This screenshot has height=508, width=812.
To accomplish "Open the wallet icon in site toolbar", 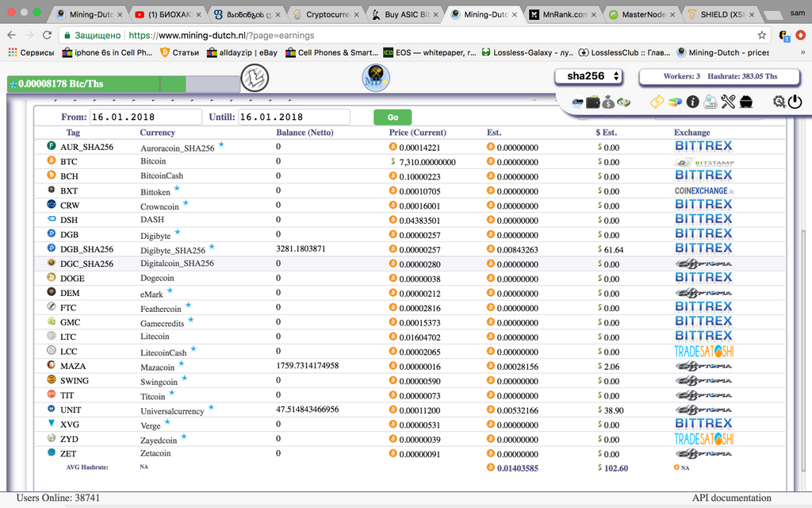I will pyautogui.click(x=593, y=102).
